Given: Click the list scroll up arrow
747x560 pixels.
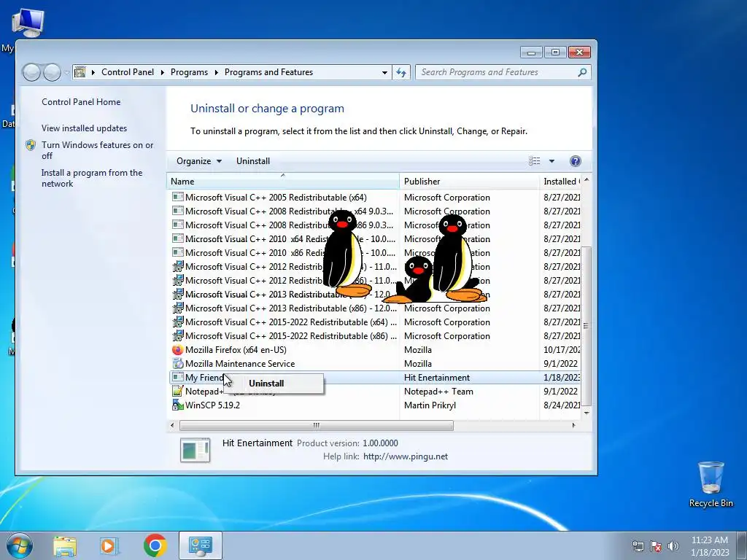Looking at the screenshot, I should pyautogui.click(x=587, y=180).
